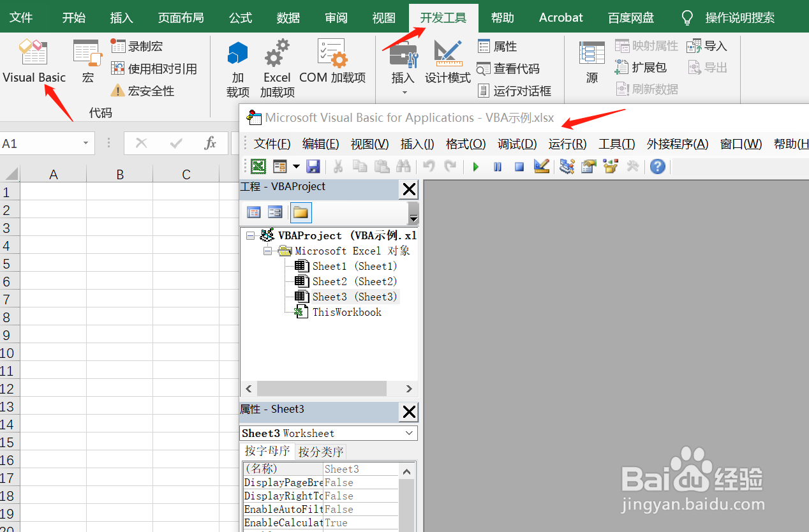Switch to the 文件 (File) ribbon tab

click(21, 17)
